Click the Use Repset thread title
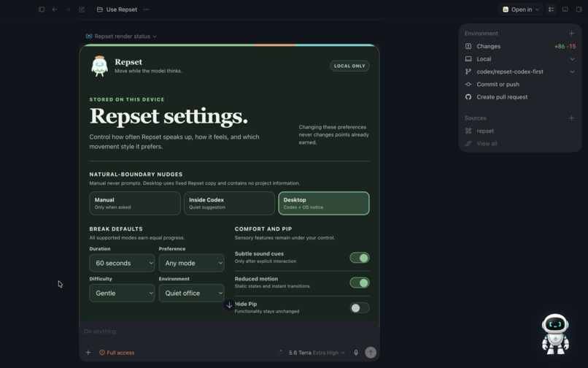This screenshot has width=588, height=368. coord(122,9)
